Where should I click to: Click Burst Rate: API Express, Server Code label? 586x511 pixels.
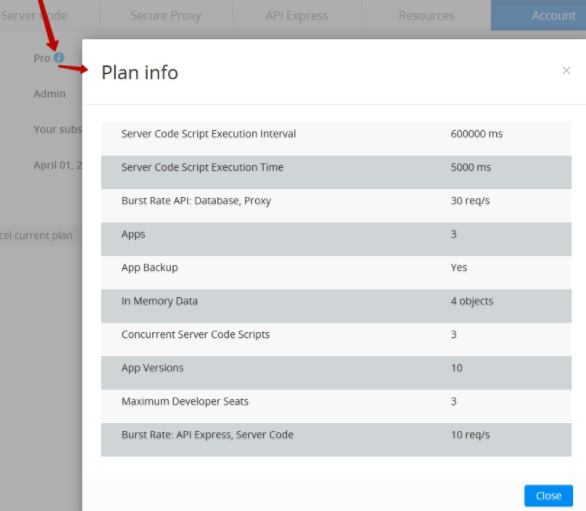(207, 435)
